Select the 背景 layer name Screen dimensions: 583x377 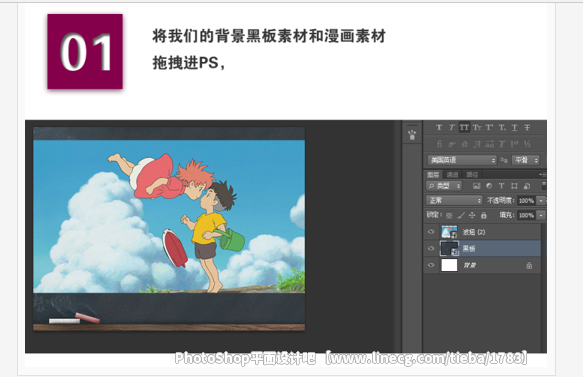pyautogui.click(x=469, y=265)
